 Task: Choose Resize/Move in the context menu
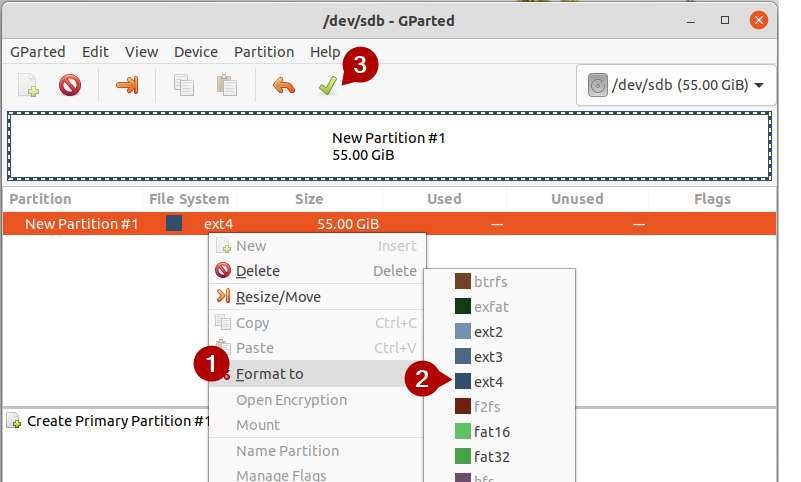(317, 297)
